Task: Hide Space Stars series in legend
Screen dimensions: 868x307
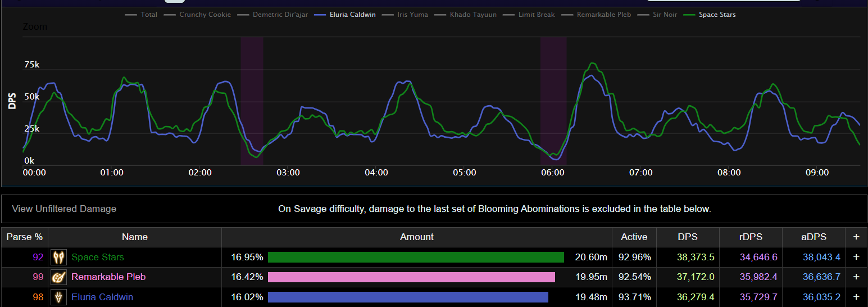Action: (x=710, y=15)
